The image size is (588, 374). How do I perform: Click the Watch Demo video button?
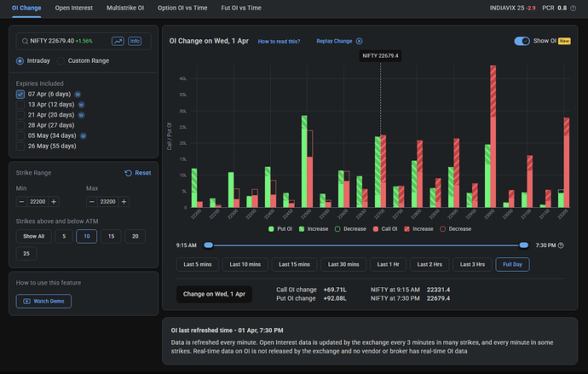(x=43, y=301)
